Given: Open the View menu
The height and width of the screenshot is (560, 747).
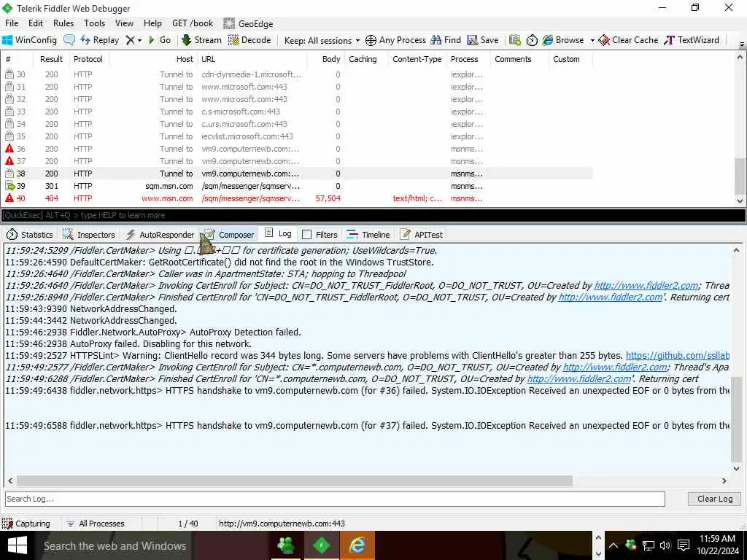Looking at the screenshot, I should point(124,23).
